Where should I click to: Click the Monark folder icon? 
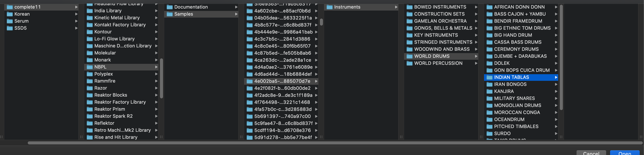90,60
